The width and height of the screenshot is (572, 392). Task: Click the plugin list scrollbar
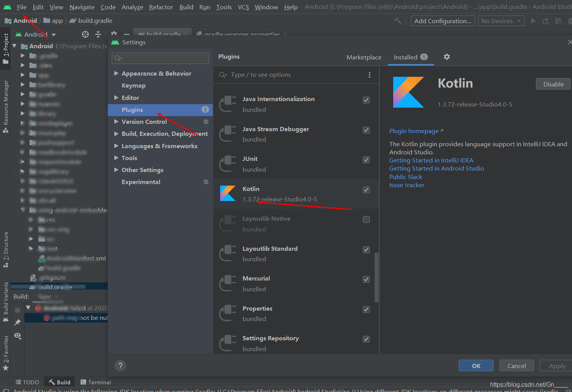[x=377, y=277]
